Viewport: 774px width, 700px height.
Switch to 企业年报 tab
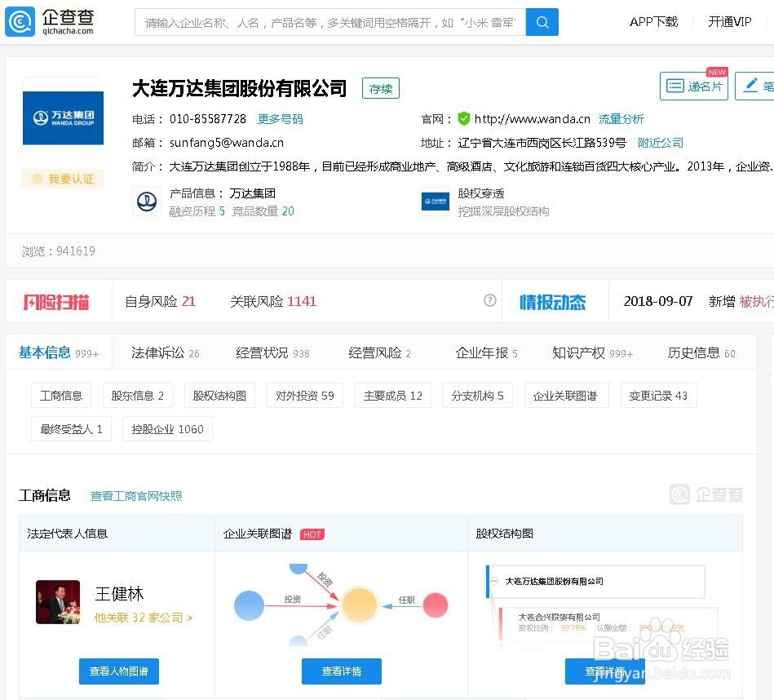pos(486,353)
